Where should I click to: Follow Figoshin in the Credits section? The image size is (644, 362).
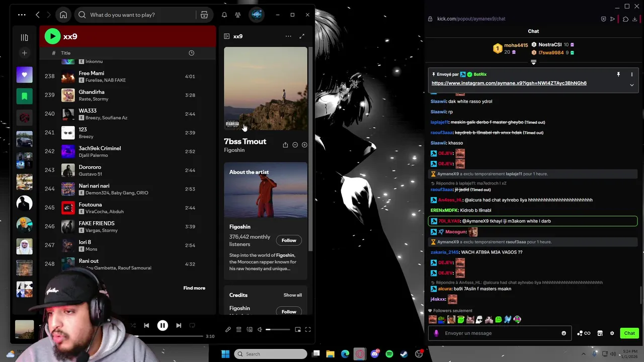289,312
